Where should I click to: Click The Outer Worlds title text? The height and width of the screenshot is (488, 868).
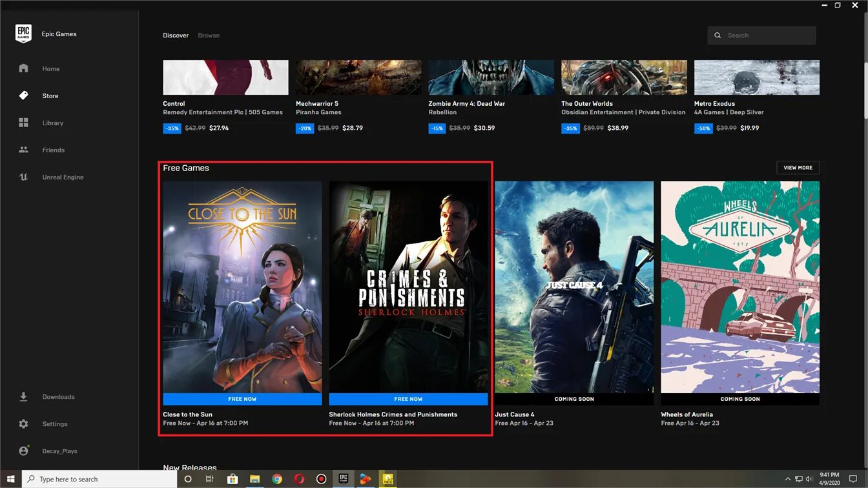coord(587,103)
